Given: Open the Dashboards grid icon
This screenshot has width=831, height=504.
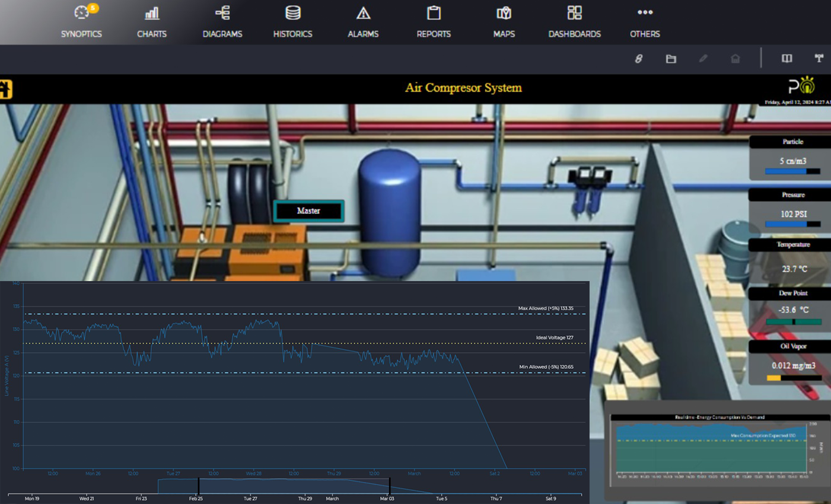Looking at the screenshot, I should (x=574, y=12).
